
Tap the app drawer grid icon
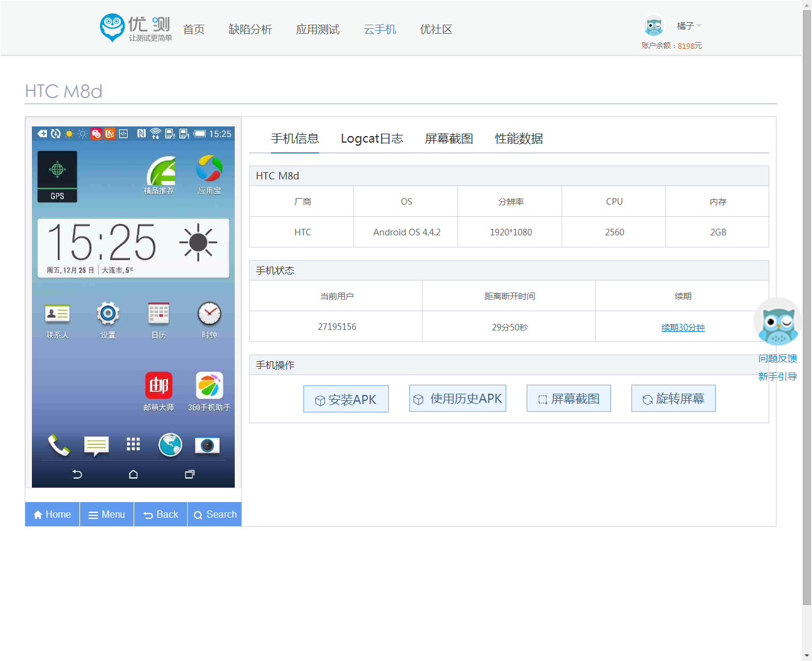[x=133, y=444]
